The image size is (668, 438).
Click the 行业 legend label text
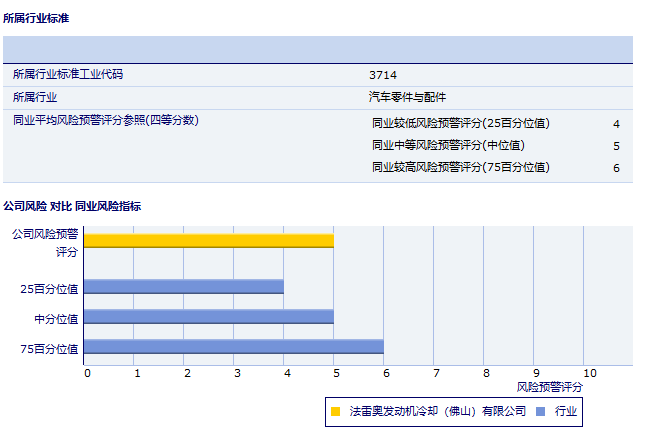coord(566,411)
